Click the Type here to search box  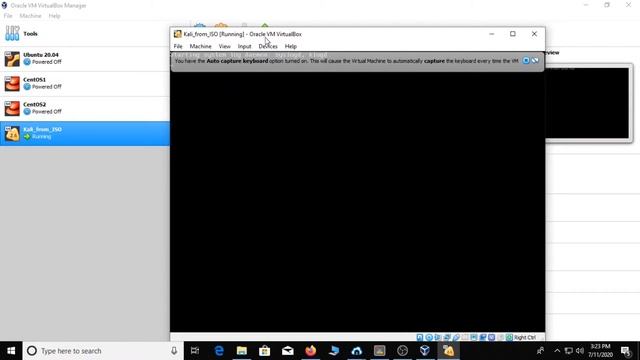(103, 351)
